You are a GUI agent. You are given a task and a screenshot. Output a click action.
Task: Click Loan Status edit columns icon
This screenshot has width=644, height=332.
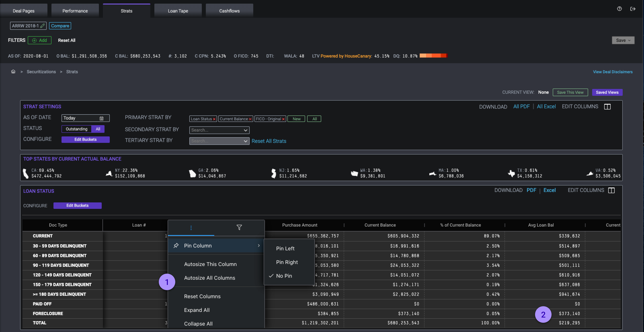(611, 190)
